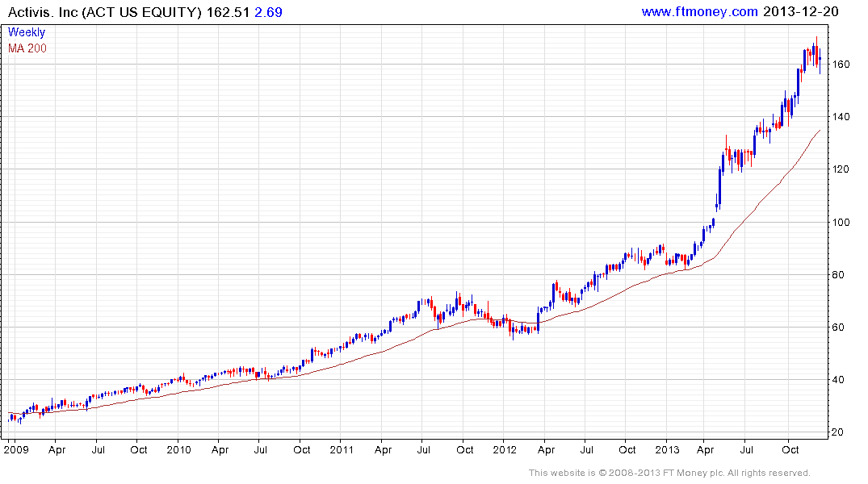The height and width of the screenshot is (484, 868).
Task: Click the 80 y-axis label
Action: pos(838,275)
